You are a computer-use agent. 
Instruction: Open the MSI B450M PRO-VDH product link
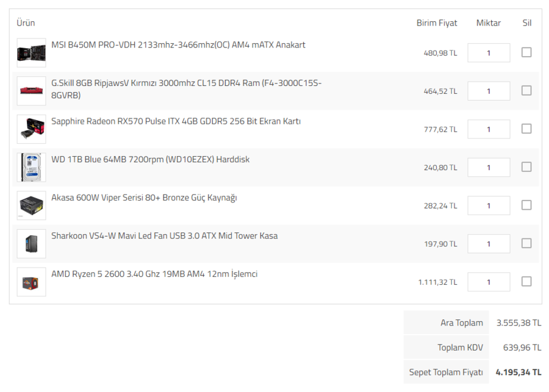[178, 45]
